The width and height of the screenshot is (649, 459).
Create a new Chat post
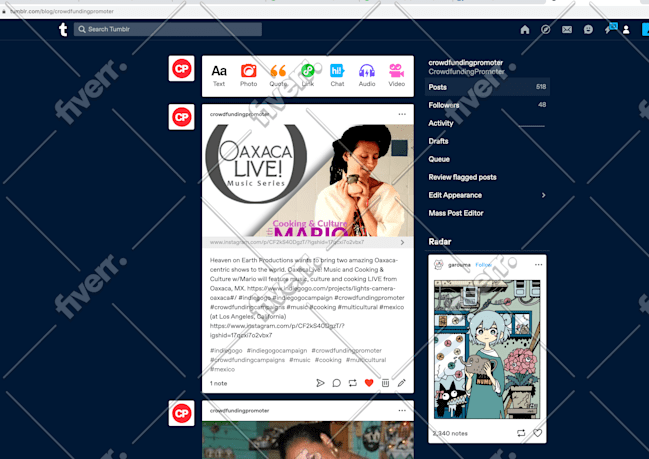(337, 75)
